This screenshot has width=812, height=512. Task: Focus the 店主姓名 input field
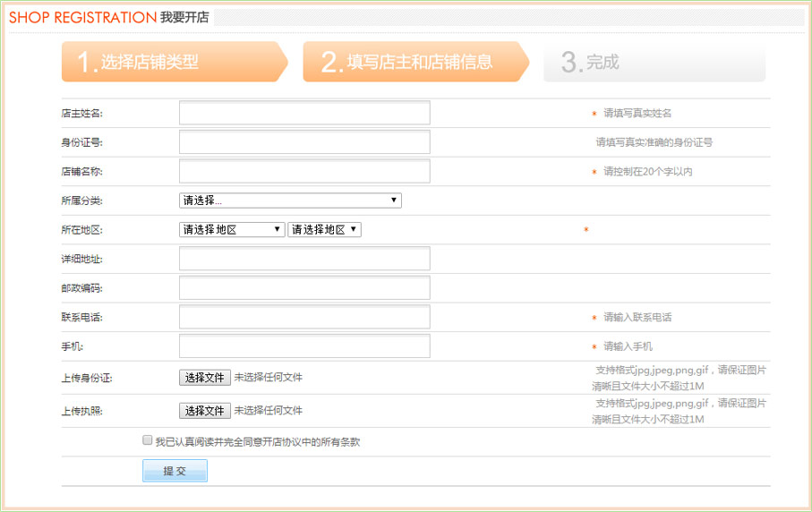point(304,114)
